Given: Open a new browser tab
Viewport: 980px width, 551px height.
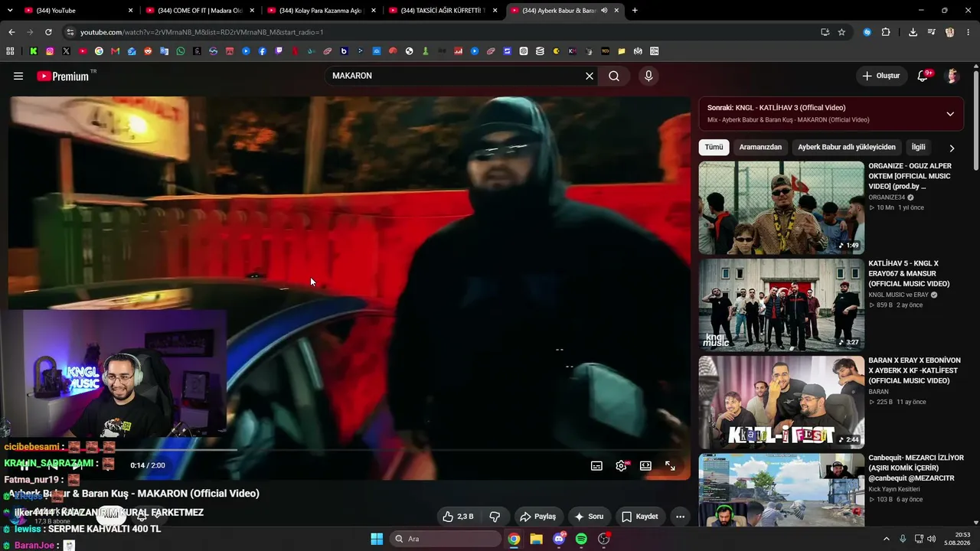Looking at the screenshot, I should tap(635, 11).
